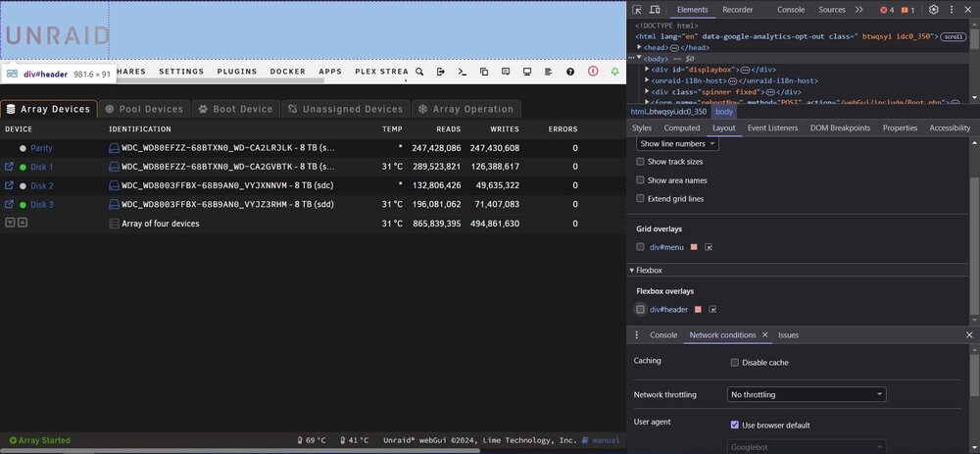This screenshot has height=454, width=980.
Task: Open DevTools three-dot customize menu
Action: point(952,10)
